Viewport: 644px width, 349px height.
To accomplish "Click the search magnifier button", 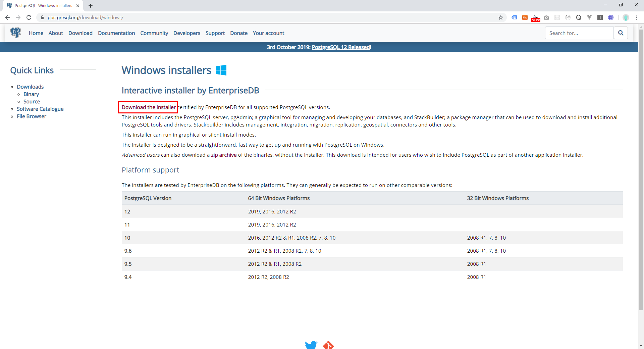I will (621, 33).
